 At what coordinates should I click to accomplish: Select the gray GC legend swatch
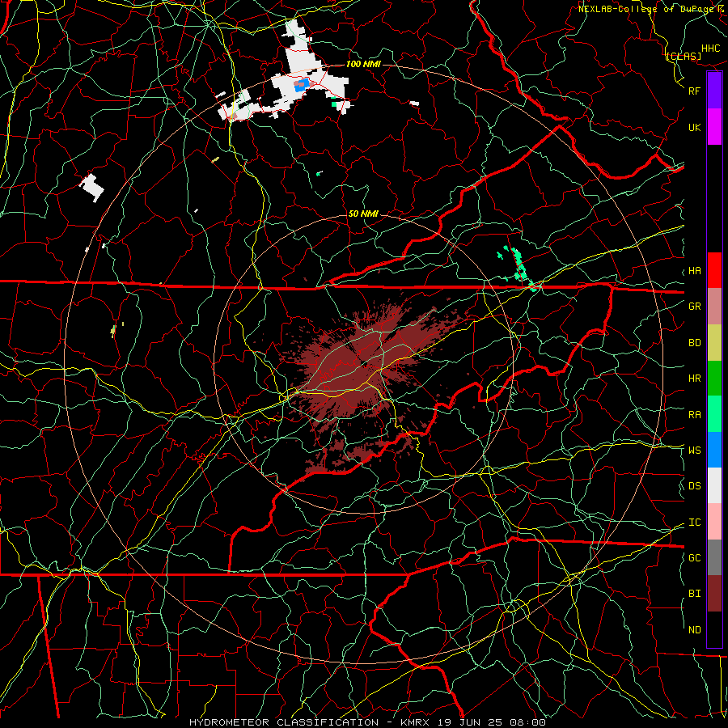(714, 557)
